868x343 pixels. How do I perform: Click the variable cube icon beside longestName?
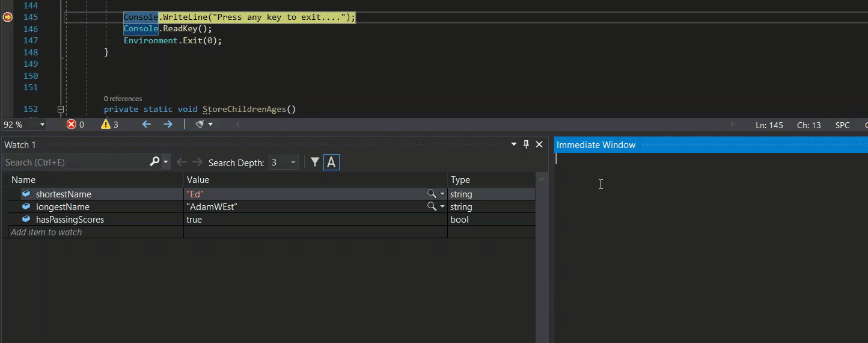(x=26, y=206)
